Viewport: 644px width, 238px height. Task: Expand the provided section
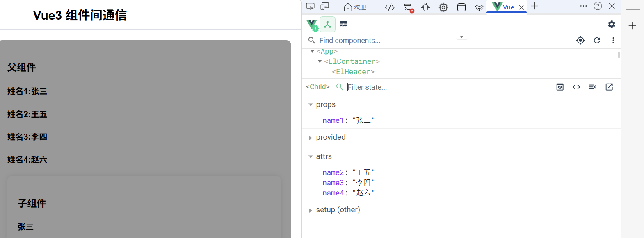click(x=311, y=138)
